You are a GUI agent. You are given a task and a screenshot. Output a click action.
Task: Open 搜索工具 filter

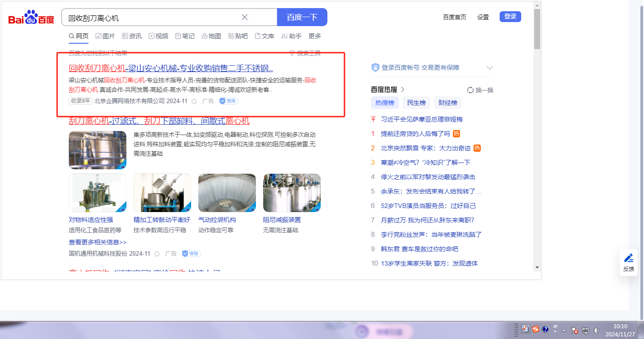click(305, 53)
